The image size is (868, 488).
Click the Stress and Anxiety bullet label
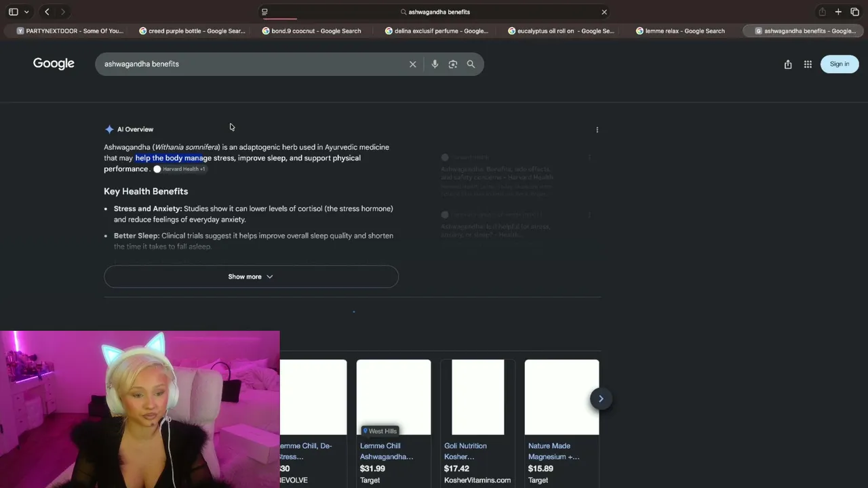coord(148,209)
